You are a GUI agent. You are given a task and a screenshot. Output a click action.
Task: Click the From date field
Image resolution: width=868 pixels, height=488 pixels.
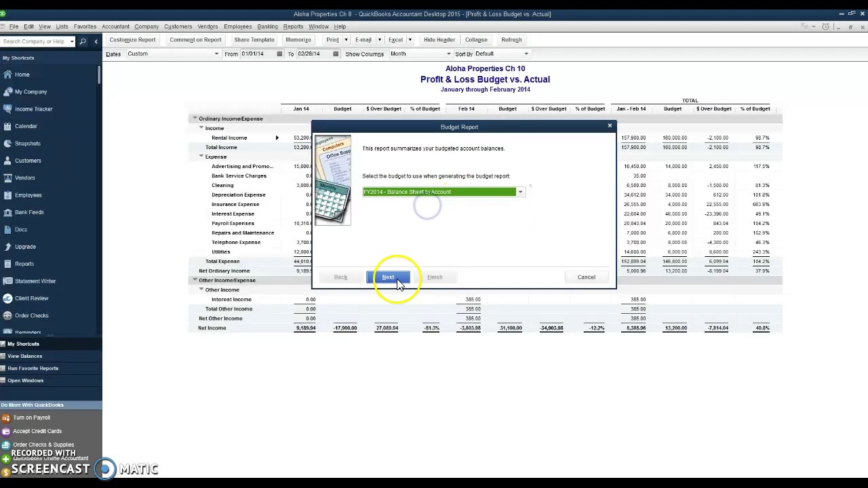(x=258, y=54)
